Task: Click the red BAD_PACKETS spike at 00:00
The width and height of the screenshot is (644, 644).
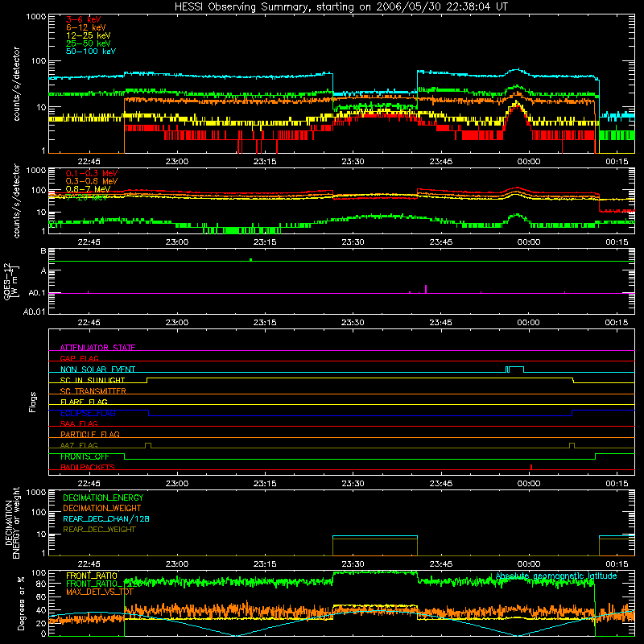Action: pyautogui.click(x=531, y=467)
